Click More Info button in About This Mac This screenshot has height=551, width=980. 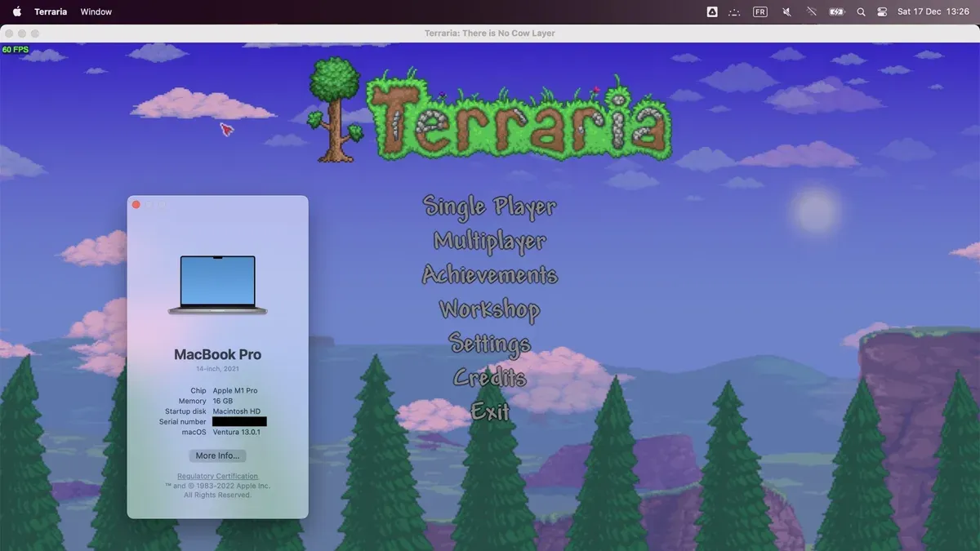click(x=217, y=455)
